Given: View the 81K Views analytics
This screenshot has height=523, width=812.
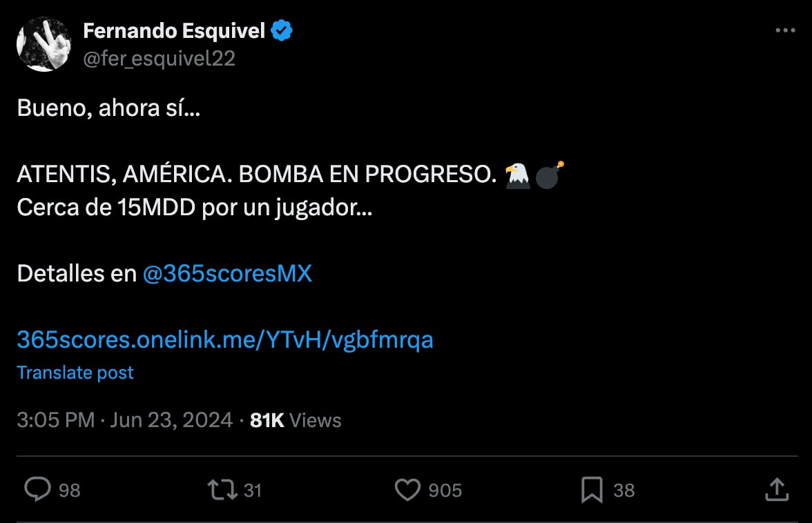Looking at the screenshot, I should click(296, 420).
